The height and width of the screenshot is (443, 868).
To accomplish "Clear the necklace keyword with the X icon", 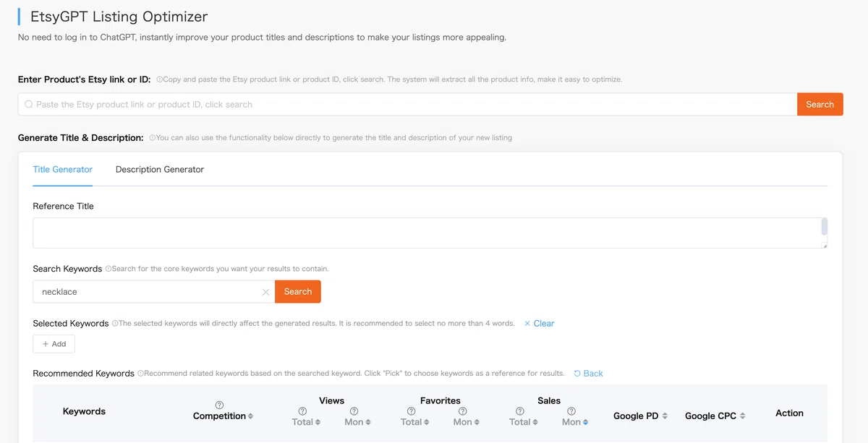I will coord(265,292).
